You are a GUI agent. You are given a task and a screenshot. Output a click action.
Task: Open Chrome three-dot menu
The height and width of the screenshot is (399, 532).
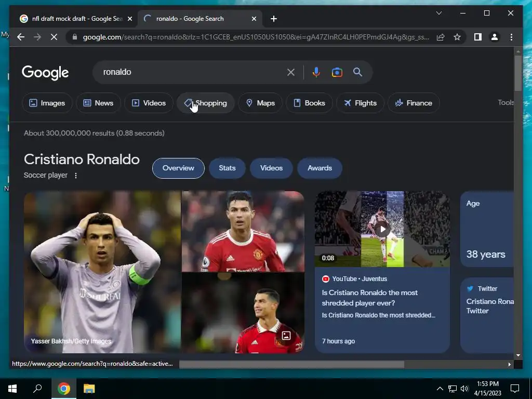[x=511, y=37]
